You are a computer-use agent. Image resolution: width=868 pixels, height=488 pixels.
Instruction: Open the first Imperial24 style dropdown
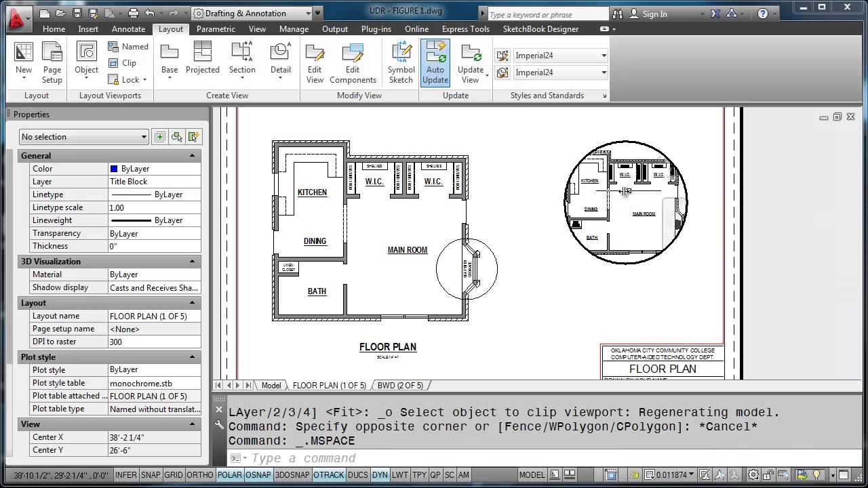[560, 56]
